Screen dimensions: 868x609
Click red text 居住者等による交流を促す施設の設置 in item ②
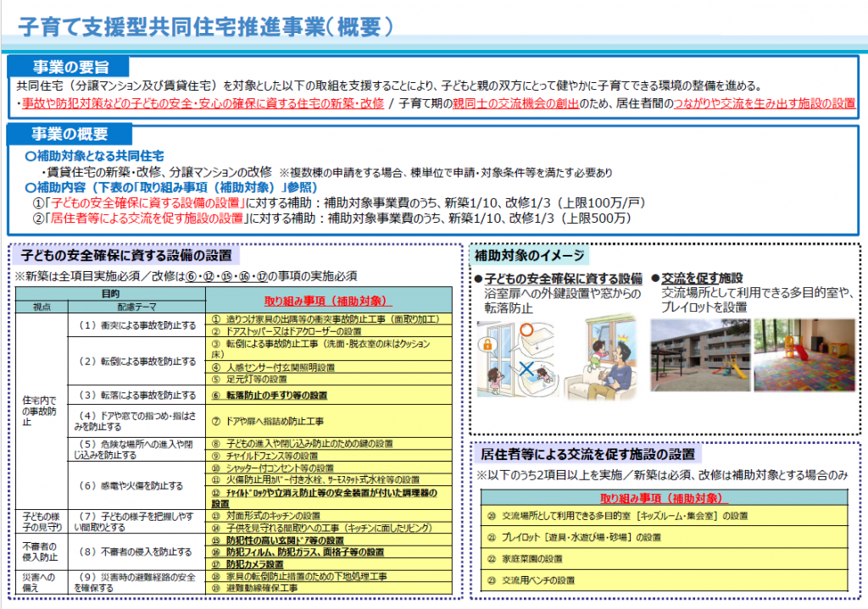tap(147, 218)
